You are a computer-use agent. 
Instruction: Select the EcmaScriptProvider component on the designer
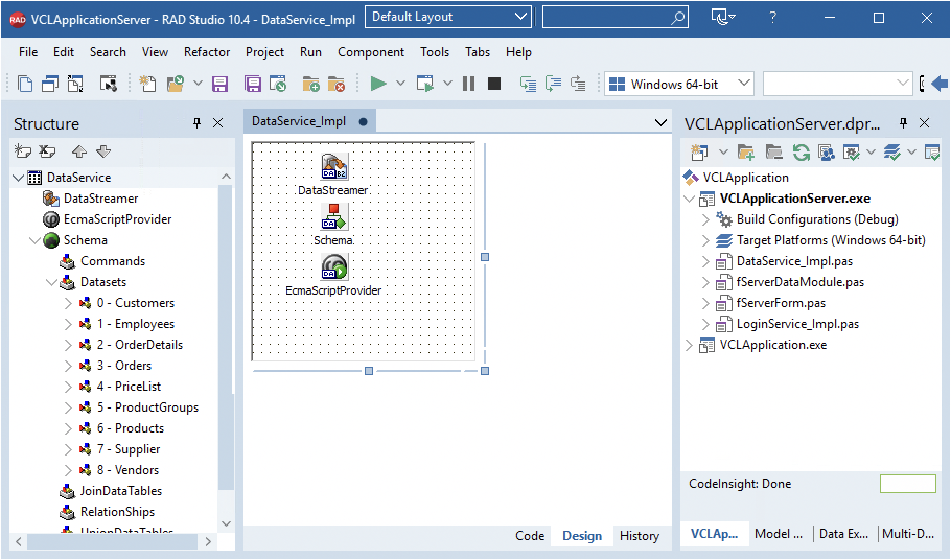pyautogui.click(x=334, y=266)
